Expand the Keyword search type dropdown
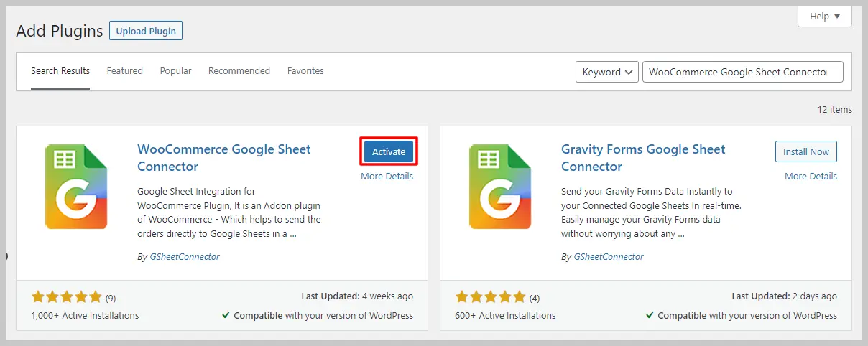The width and height of the screenshot is (868, 346). 607,72
